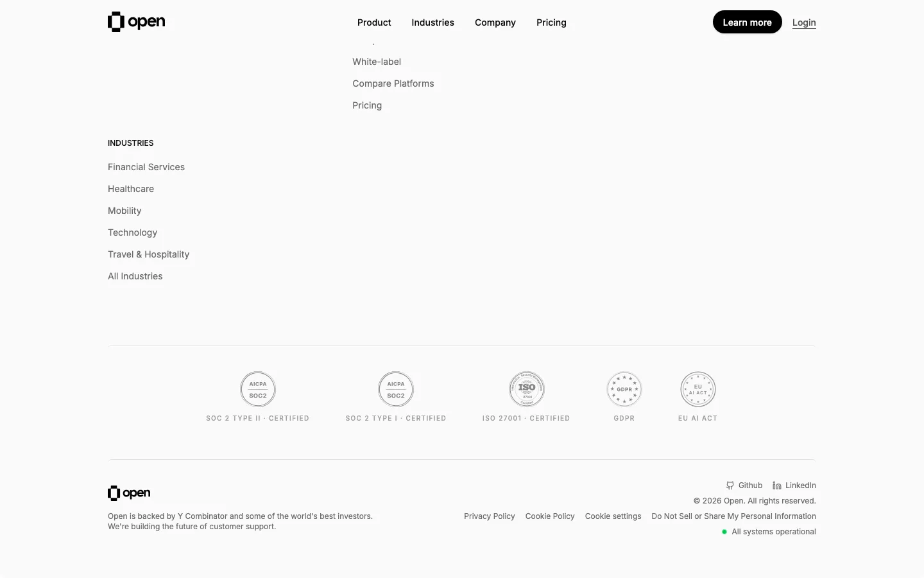924x578 pixels.
Task: Click the EU AI ACT text label
Action: (x=698, y=418)
